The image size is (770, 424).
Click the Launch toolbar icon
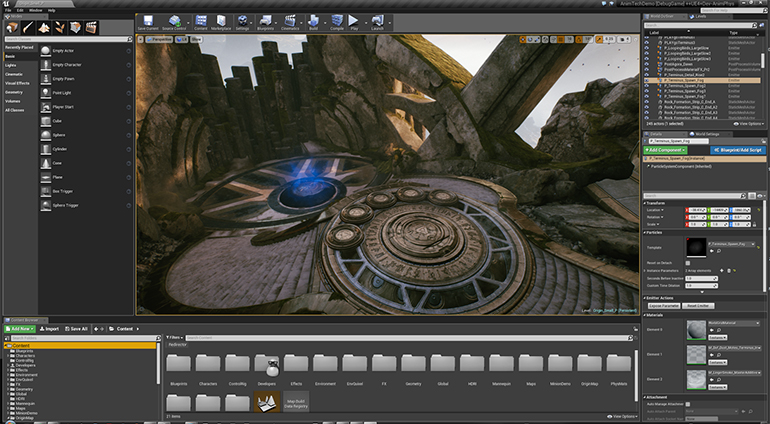coord(377,21)
